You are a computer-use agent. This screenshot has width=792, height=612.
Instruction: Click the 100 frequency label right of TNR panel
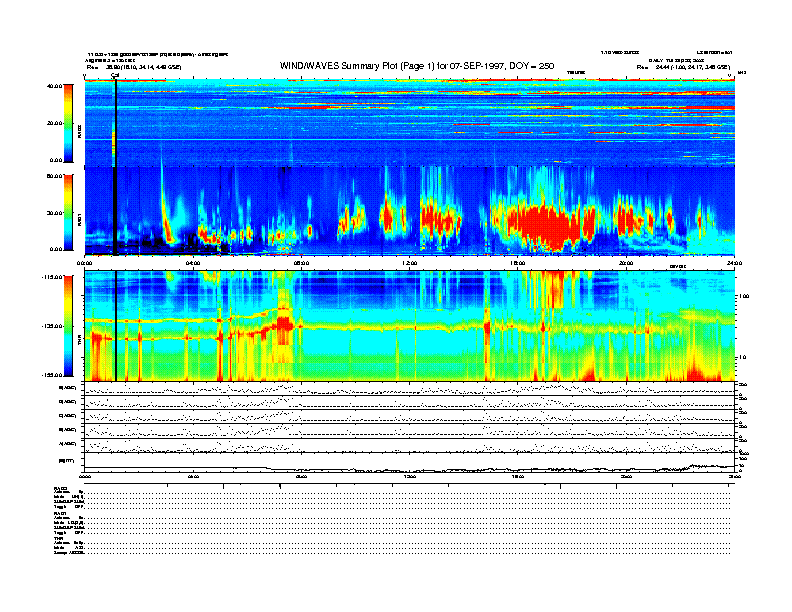[x=744, y=296]
